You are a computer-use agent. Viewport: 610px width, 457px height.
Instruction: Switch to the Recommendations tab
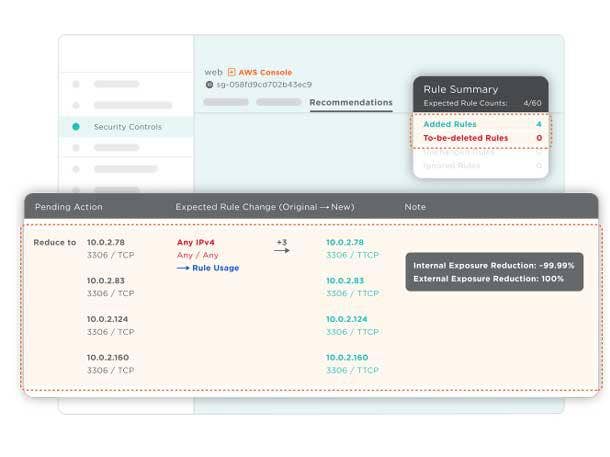tap(350, 102)
